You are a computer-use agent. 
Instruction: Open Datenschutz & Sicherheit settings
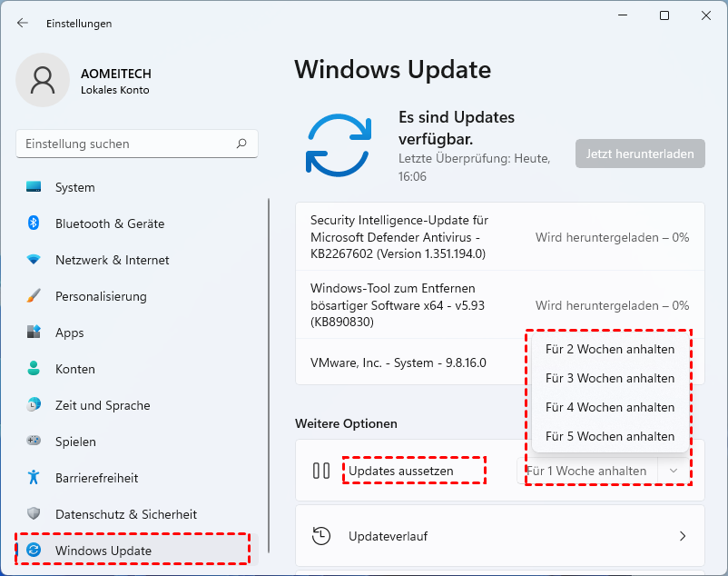coord(137,514)
